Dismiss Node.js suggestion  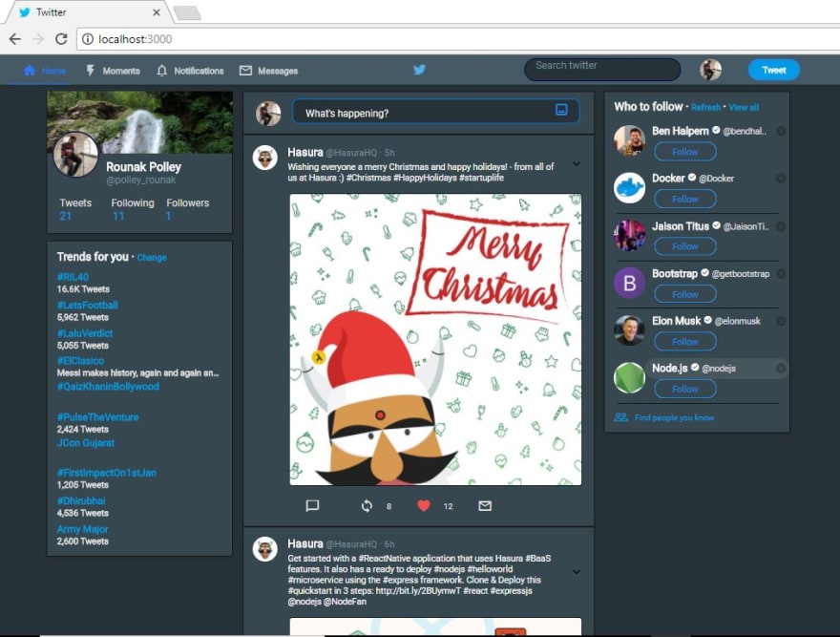781,368
